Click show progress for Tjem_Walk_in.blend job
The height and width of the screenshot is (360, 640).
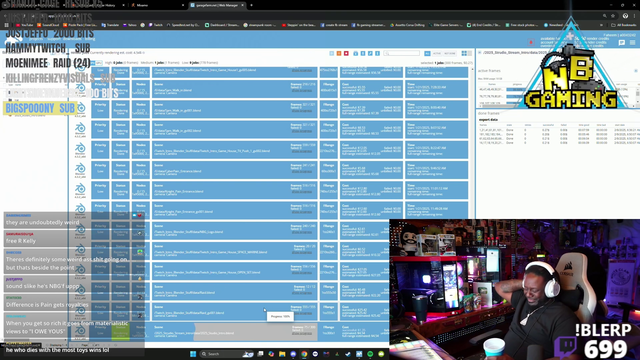point(302,91)
